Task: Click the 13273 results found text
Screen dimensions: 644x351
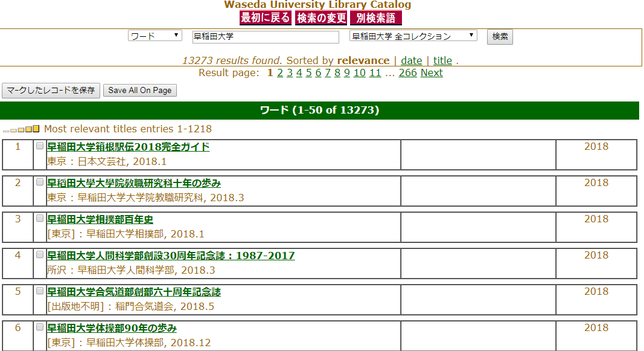Action: 232,60
